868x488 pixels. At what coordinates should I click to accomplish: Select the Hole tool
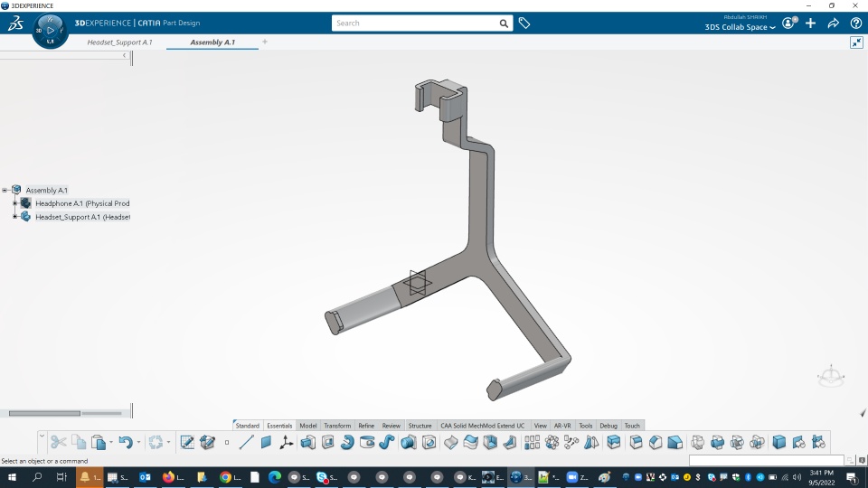(429, 442)
